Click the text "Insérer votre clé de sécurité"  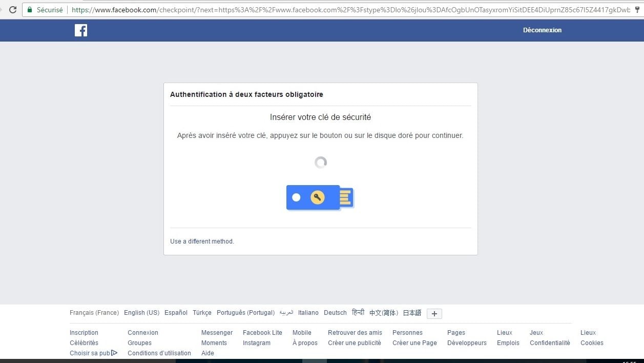[x=320, y=117]
